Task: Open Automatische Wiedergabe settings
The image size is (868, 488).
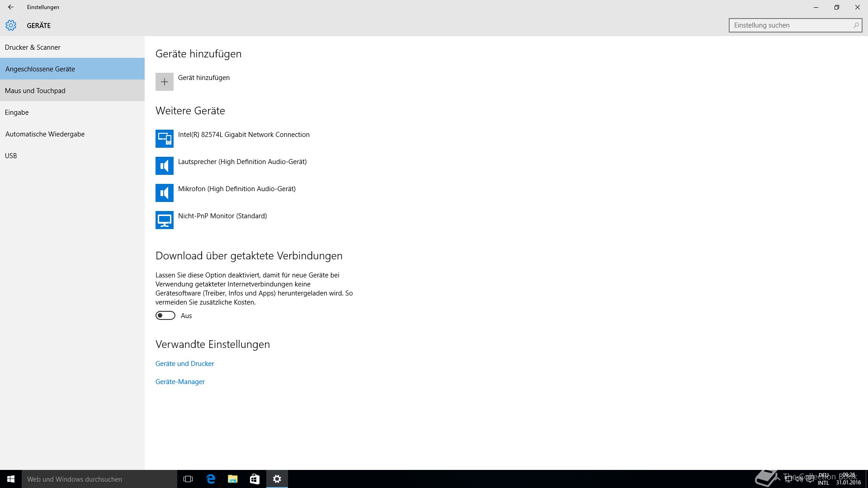Action: click(72, 134)
